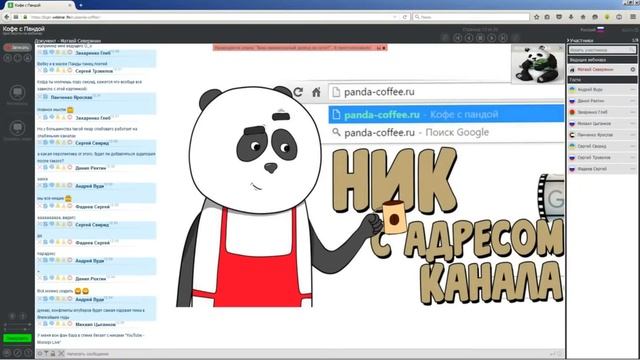Open browser downloads arrow icon

pos(571,17)
